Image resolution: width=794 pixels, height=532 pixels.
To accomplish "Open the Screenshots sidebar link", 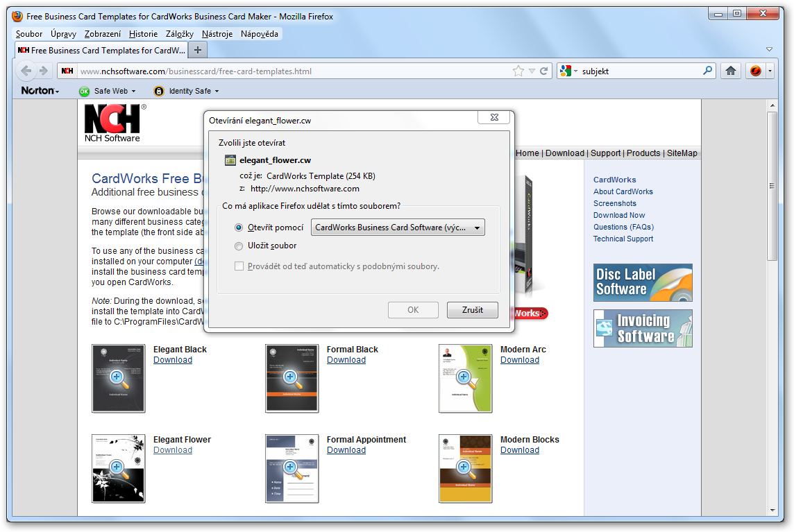I will coord(615,203).
